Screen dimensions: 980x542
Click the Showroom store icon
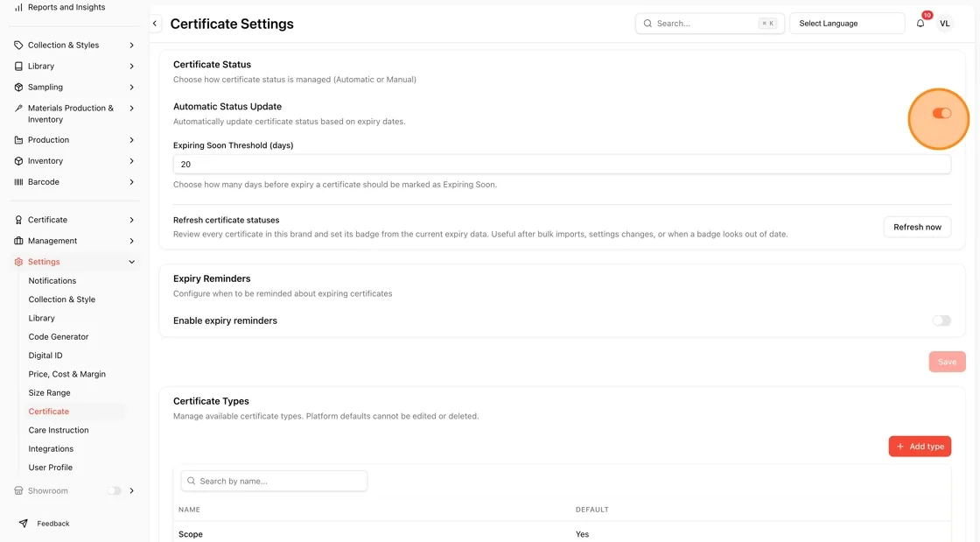[x=18, y=490]
